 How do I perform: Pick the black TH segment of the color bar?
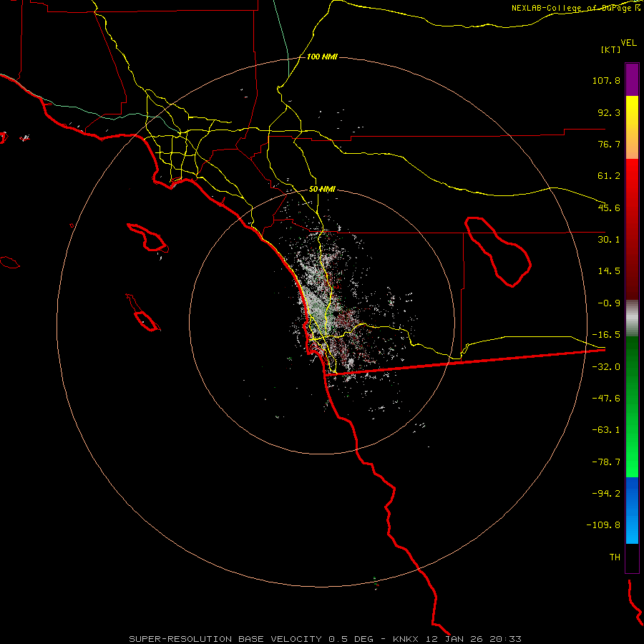pyautogui.click(x=632, y=558)
